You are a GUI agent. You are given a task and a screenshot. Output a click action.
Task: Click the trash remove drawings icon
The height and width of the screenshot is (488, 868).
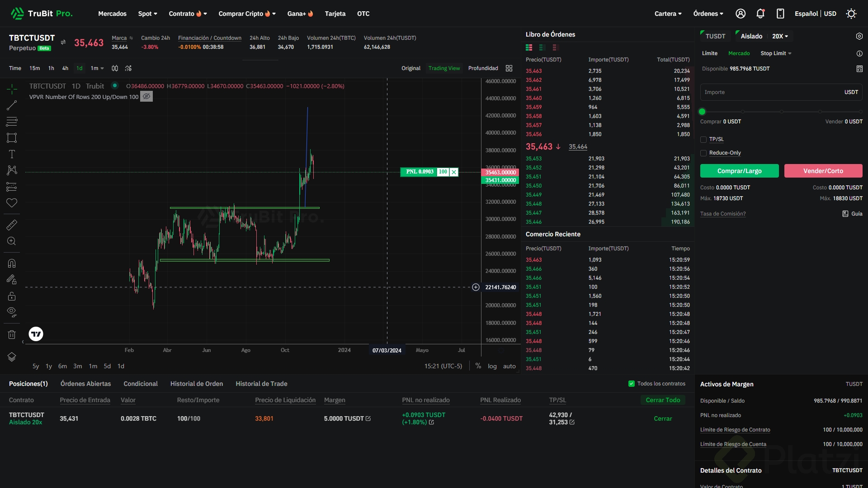pos(12,334)
